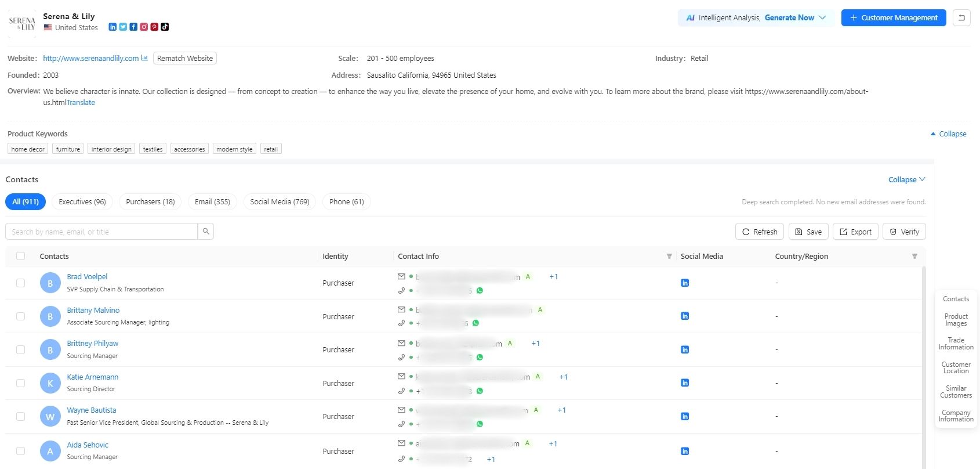This screenshot has height=469, width=980.
Task: Click WhatsApp icon for Brittany Malvino
Action: tap(476, 323)
